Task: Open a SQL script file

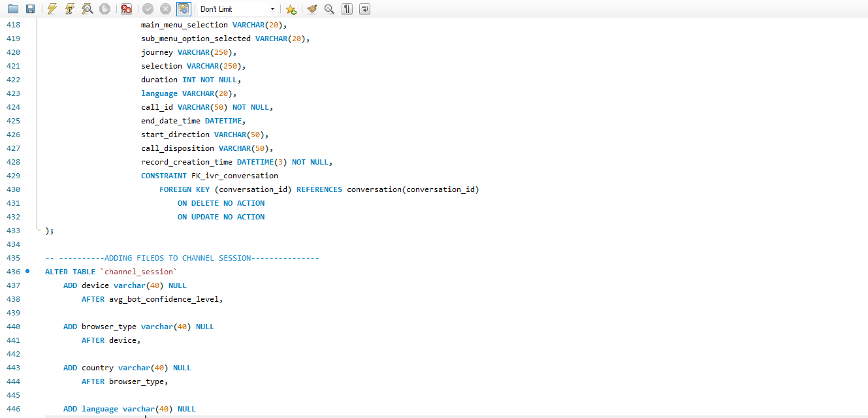Action: click(13, 9)
